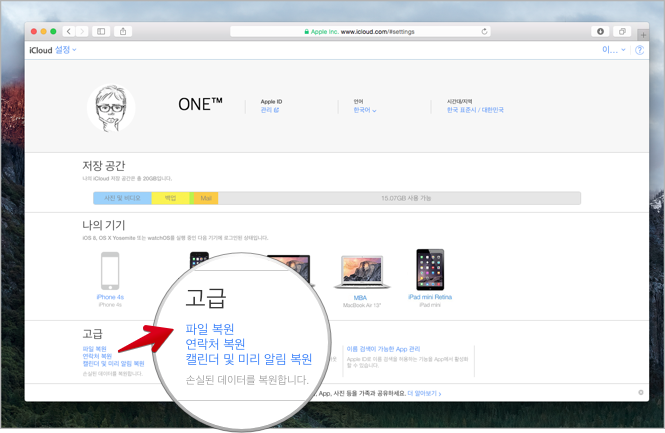Select the MBA MacBook Air device icon
665x433 pixels.
362,272
